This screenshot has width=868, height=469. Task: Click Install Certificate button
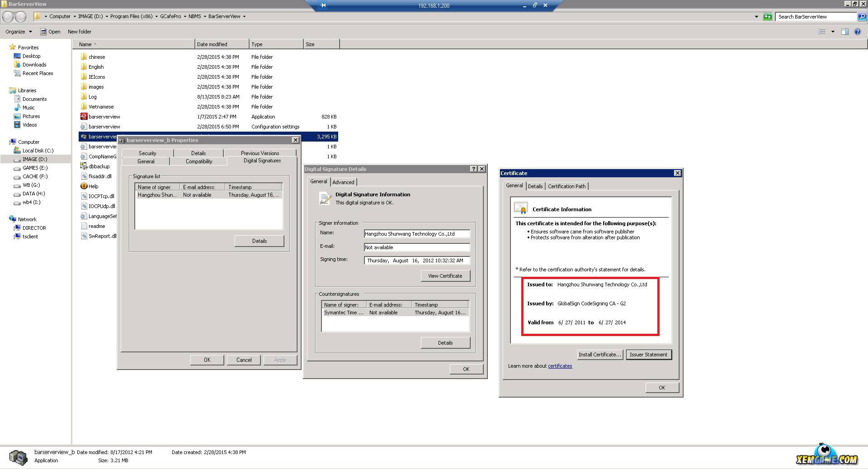coord(600,354)
